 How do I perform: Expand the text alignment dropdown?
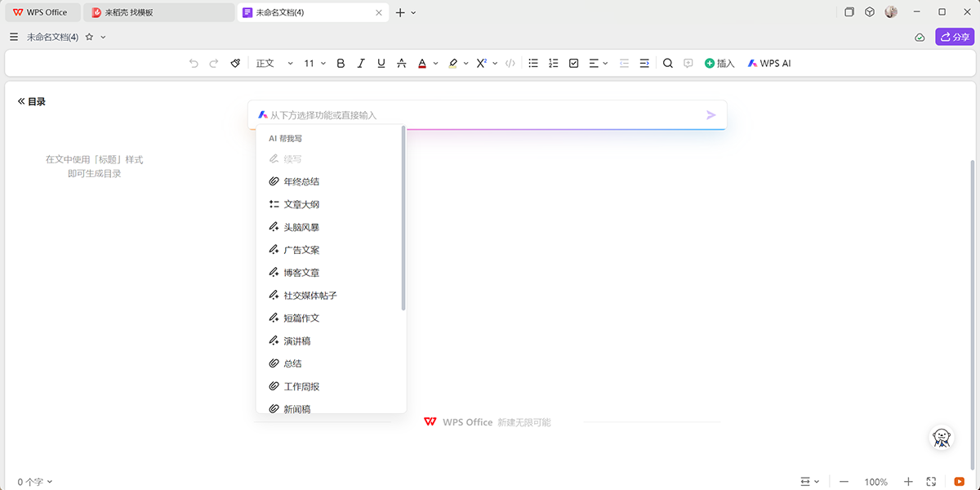click(603, 63)
